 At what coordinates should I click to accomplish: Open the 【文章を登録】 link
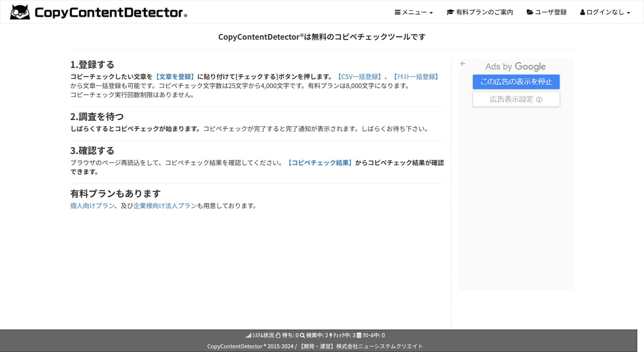[175, 77]
